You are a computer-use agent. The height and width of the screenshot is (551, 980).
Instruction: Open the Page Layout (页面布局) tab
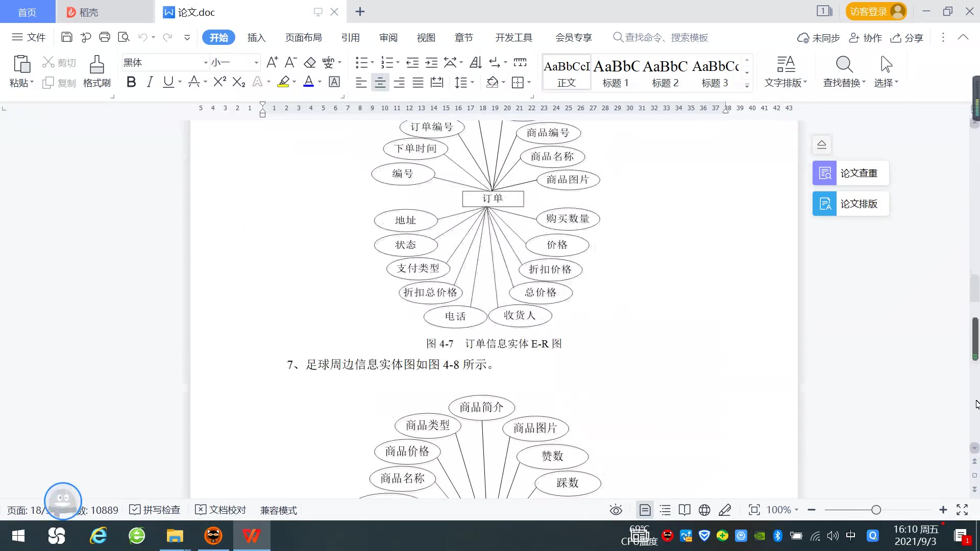click(303, 38)
